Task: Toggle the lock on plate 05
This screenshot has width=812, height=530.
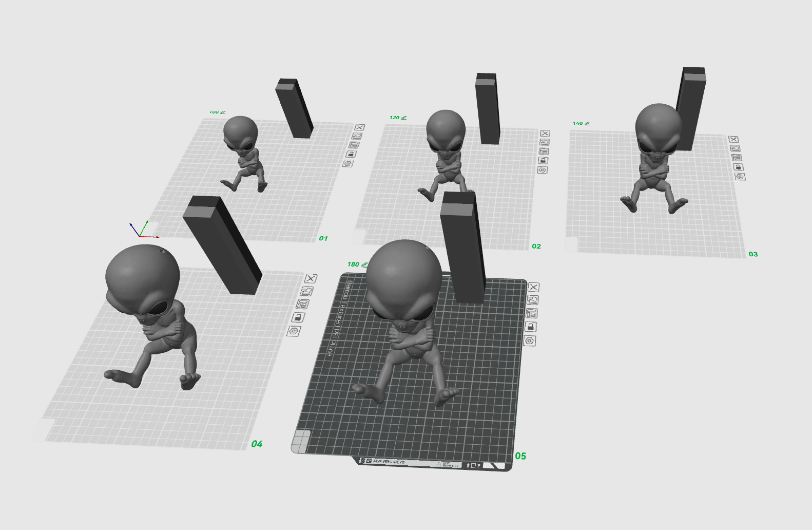Action: pos(531,327)
